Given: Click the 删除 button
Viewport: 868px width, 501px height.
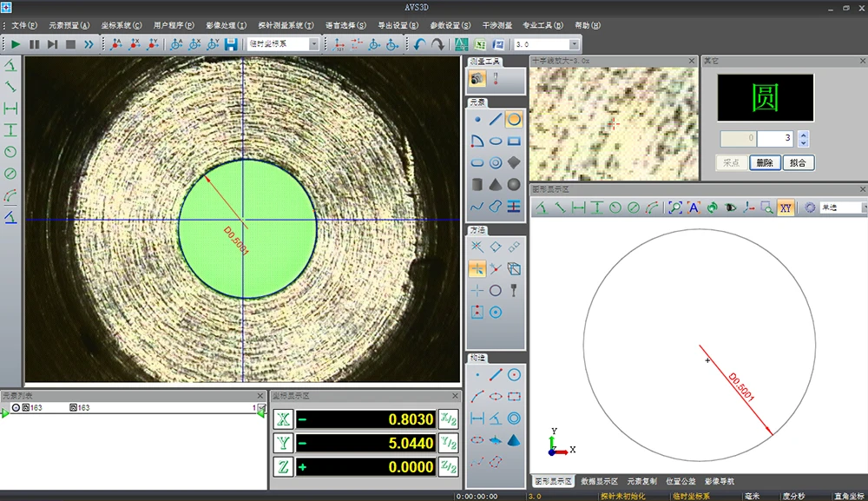Looking at the screenshot, I should 765,162.
